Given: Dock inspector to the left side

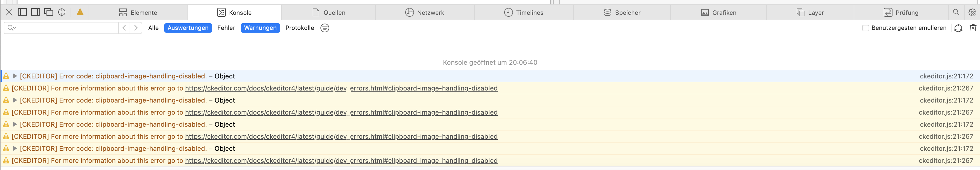Looking at the screenshot, I should (22, 12).
